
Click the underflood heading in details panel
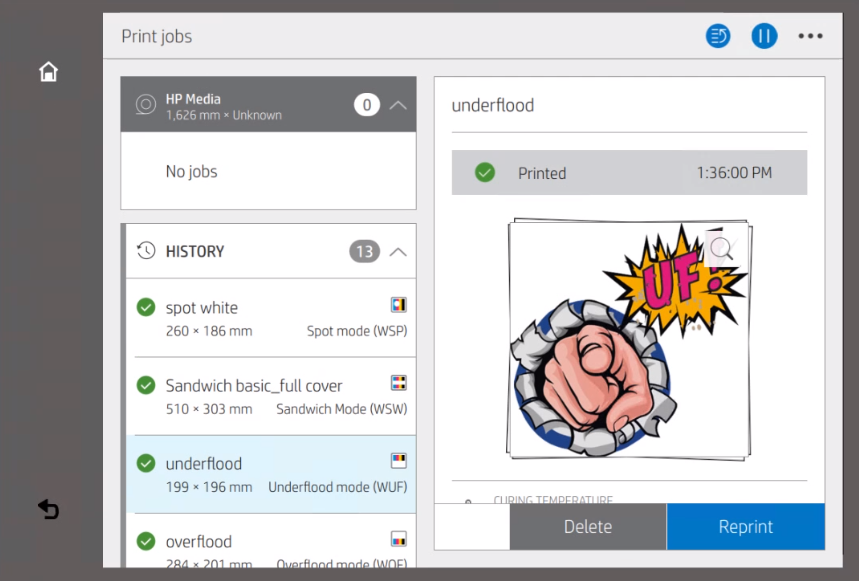(493, 105)
